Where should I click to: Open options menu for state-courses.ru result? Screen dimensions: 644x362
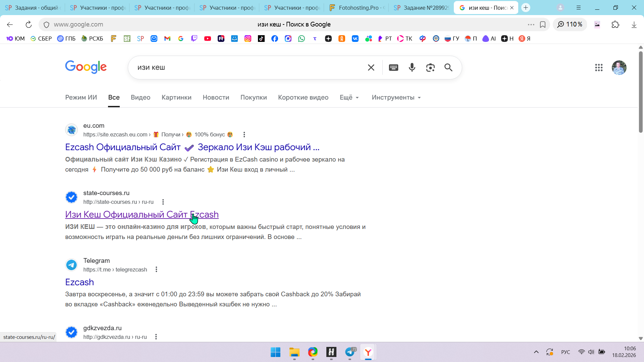tap(163, 202)
